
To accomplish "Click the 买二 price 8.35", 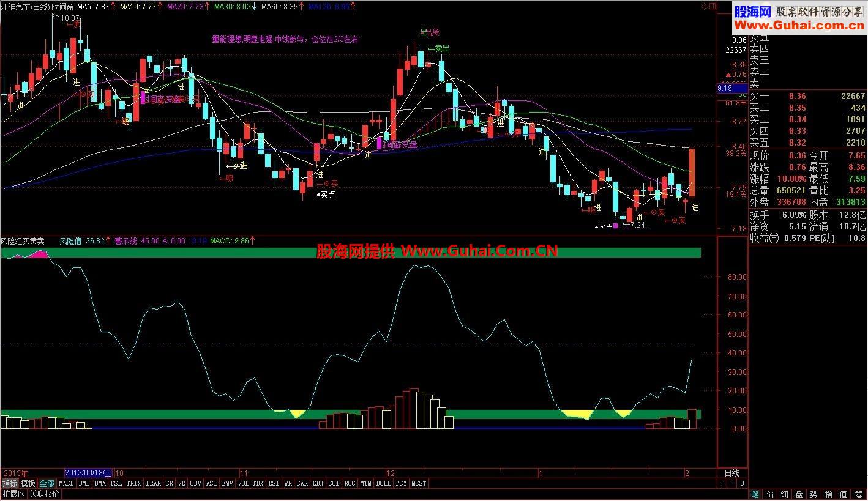I will pyautogui.click(x=798, y=108).
